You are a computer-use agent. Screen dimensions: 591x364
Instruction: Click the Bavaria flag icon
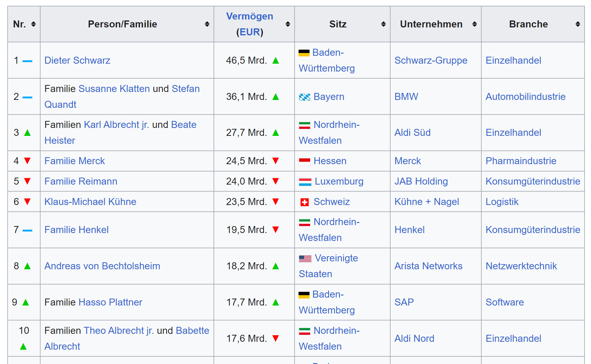pyautogui.click(x=305, y=97)
